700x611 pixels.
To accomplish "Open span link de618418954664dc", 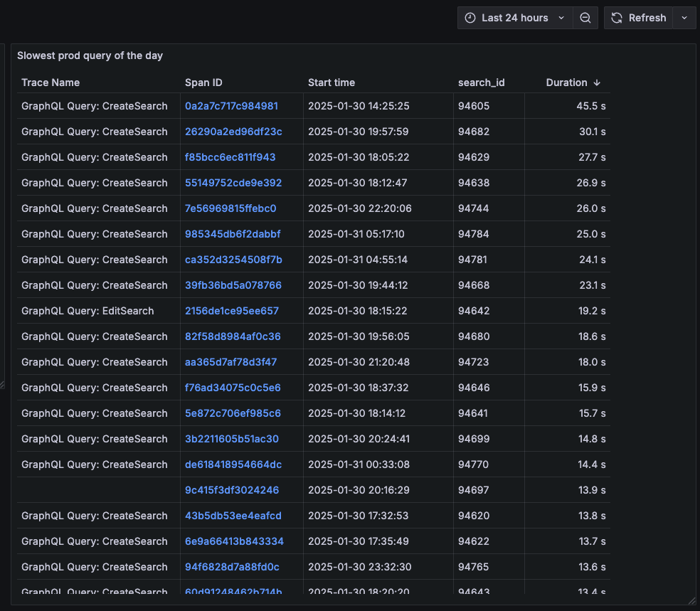I will coord(233,464).
